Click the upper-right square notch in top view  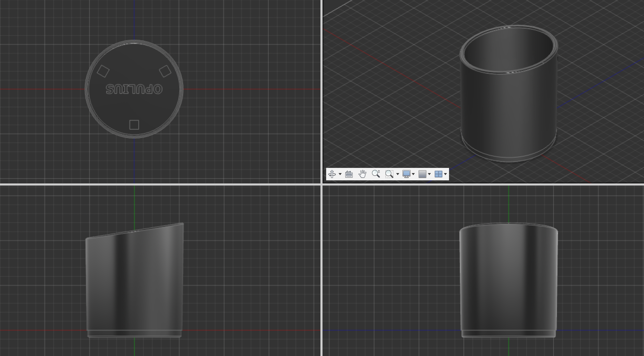tap(165, 71)
